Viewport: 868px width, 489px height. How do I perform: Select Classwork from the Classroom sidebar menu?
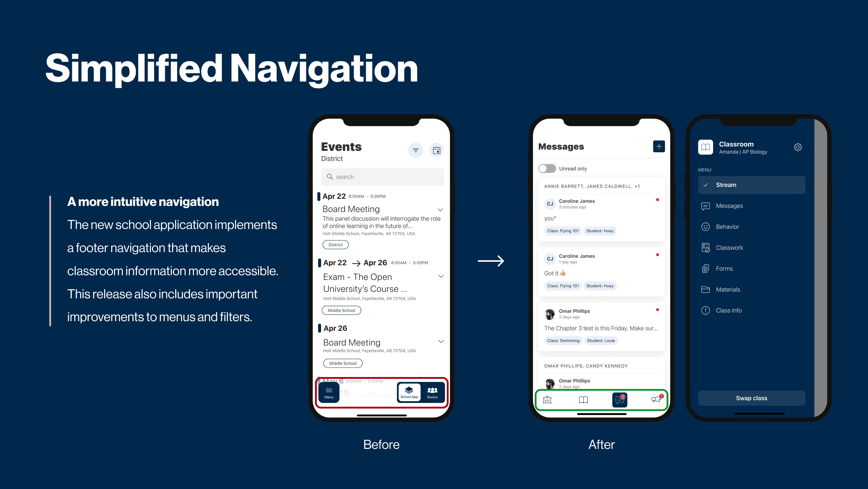pos(730,248)
